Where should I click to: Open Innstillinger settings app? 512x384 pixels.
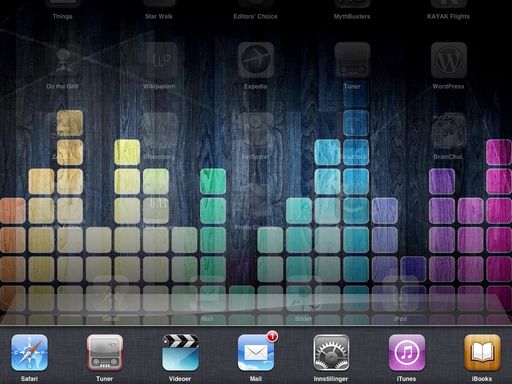[331, 353]
